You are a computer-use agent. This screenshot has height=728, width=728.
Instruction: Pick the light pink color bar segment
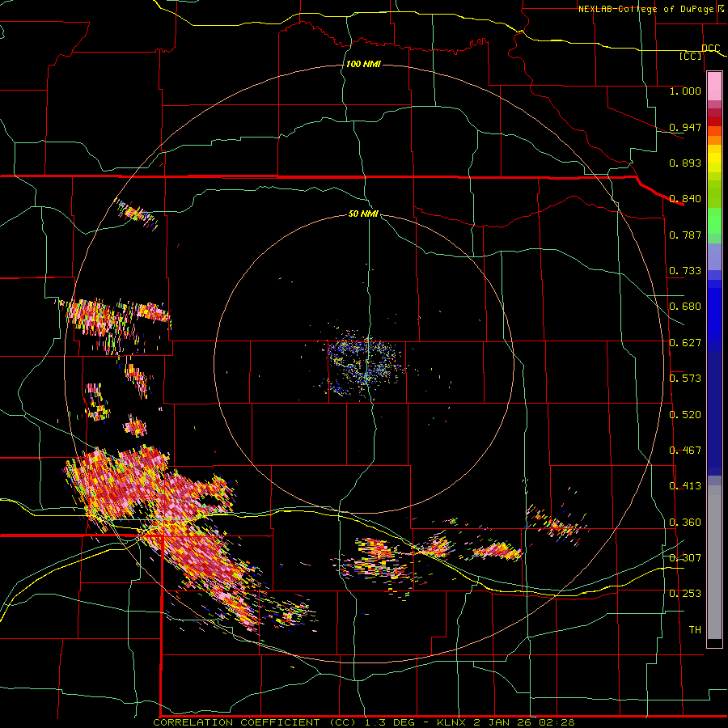click(x=714, y=86)
